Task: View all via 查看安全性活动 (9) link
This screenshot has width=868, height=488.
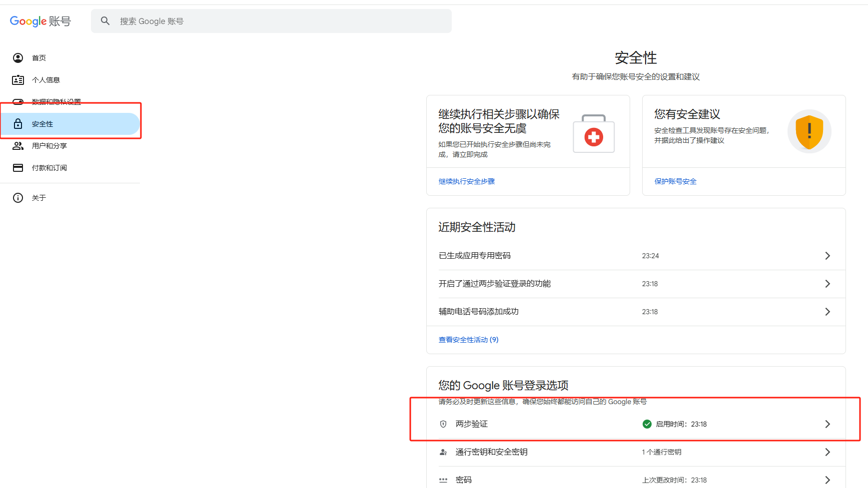Action: (468, 340)
